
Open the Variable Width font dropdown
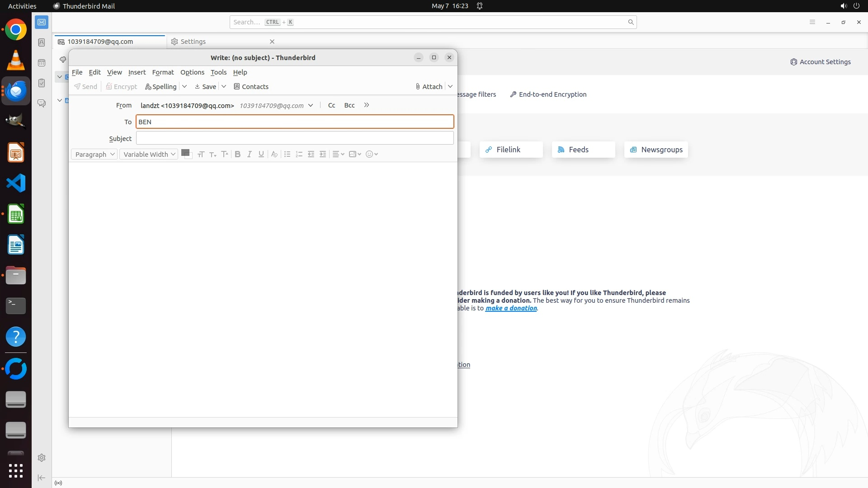tap(149, 154)
